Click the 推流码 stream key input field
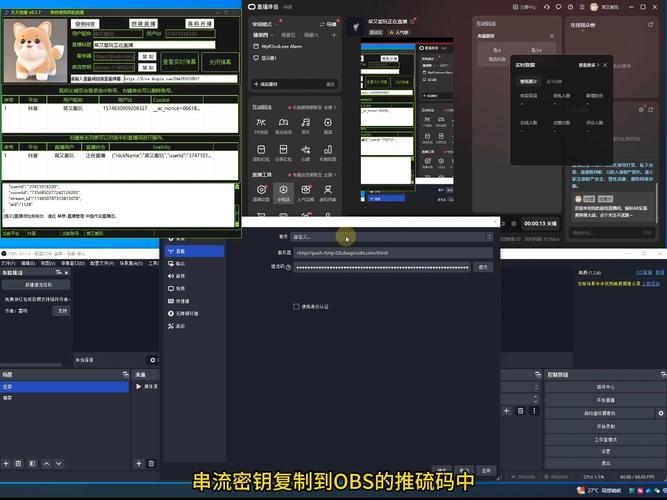Viewport: 667px width, 500px height. tap(381, 267)
